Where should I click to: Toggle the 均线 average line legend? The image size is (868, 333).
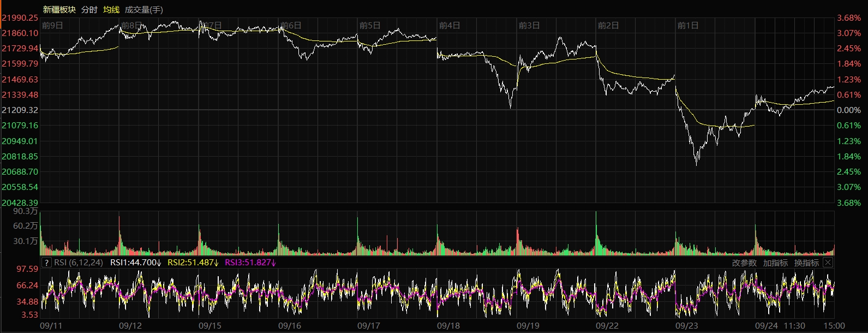111,10
